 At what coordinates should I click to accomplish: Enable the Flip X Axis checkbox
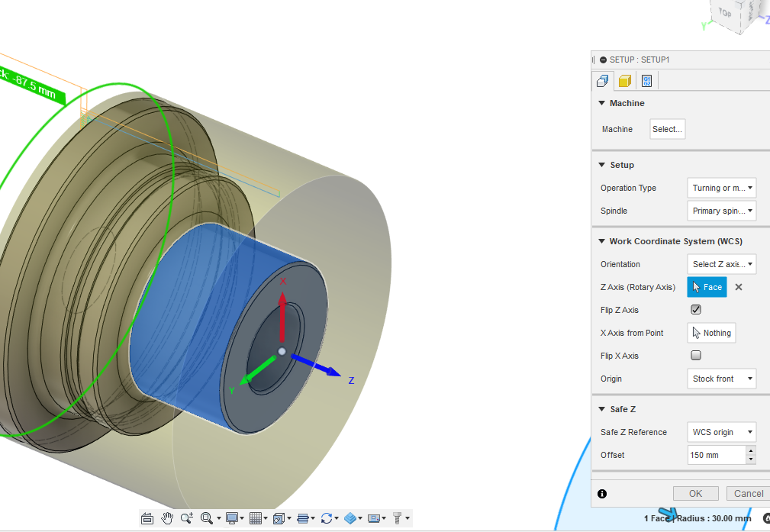pyautogui.click(x=695, y=355)
